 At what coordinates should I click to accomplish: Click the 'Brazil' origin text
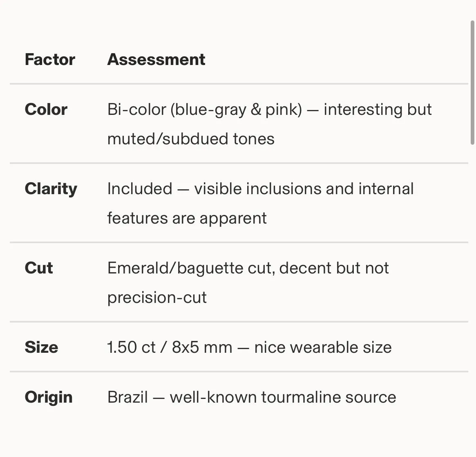[127, 397]
